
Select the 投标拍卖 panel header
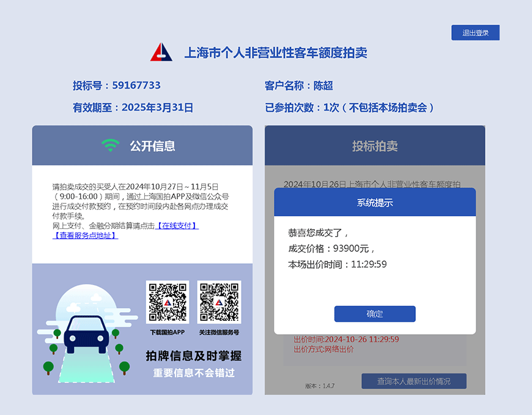tap(375, 146)
